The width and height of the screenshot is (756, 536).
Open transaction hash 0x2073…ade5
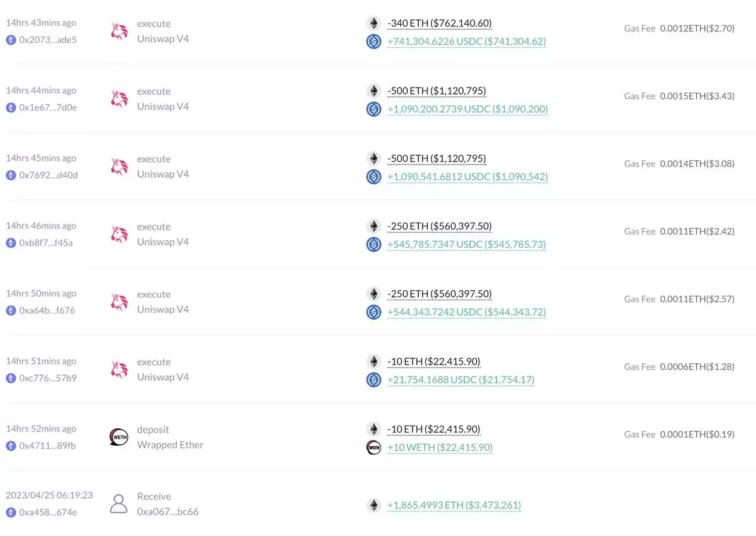click(48, 39)
